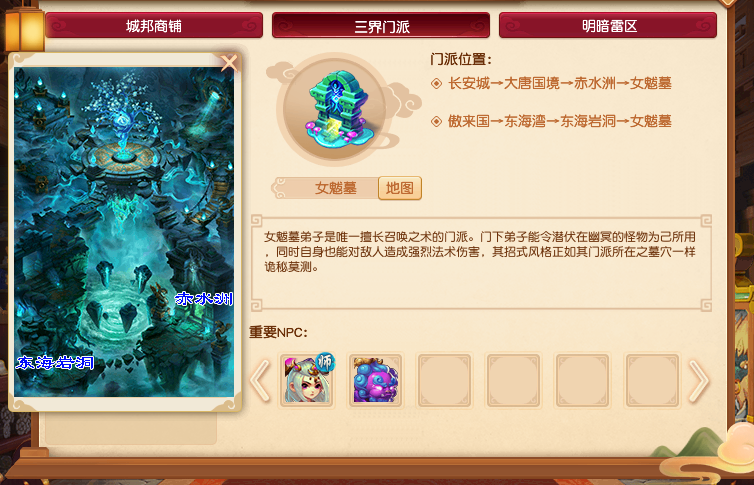Click the fourth empty NPC slot
This screenshot has height=485, width=754.
514,380
